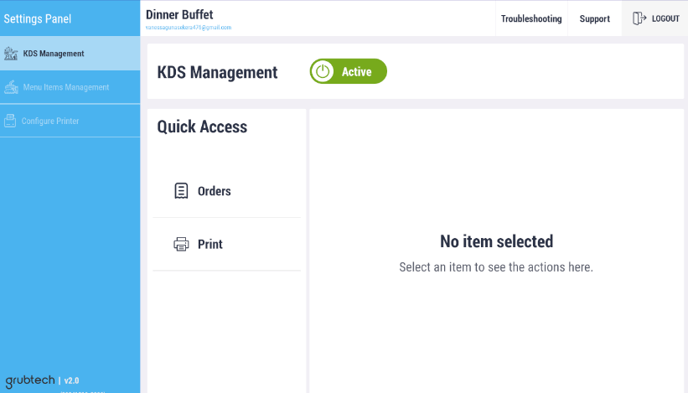Screen dimensions: 688x393
Task: Open Menu Items Management section
Action: click(70, 87)
